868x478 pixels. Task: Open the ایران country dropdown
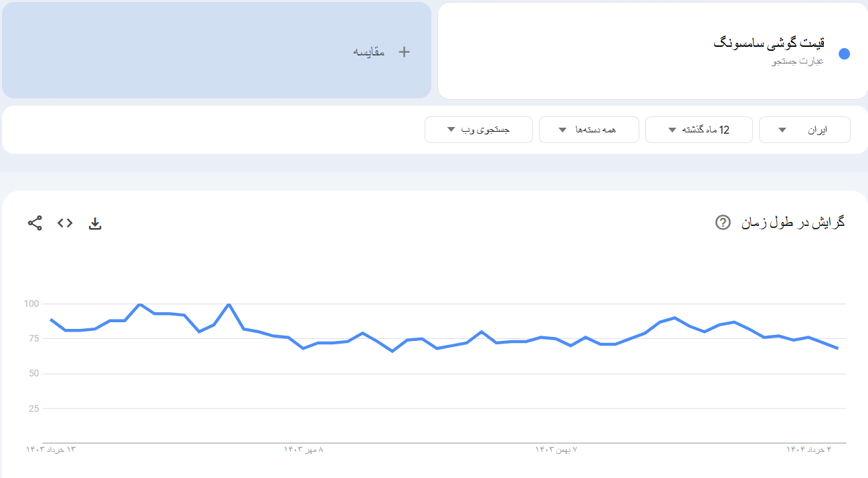[804, 130]
